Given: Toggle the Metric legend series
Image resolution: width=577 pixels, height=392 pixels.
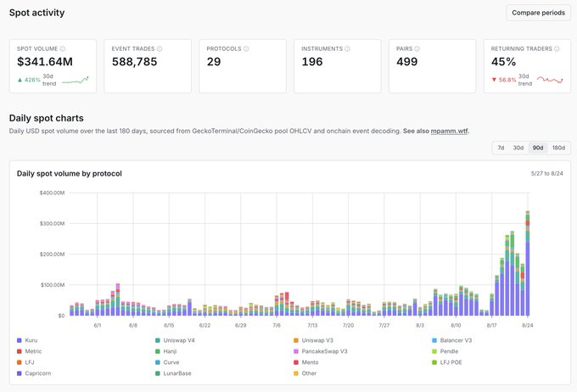Looking at the screenshot, I should pyautogui.click(x=30, y=351).
